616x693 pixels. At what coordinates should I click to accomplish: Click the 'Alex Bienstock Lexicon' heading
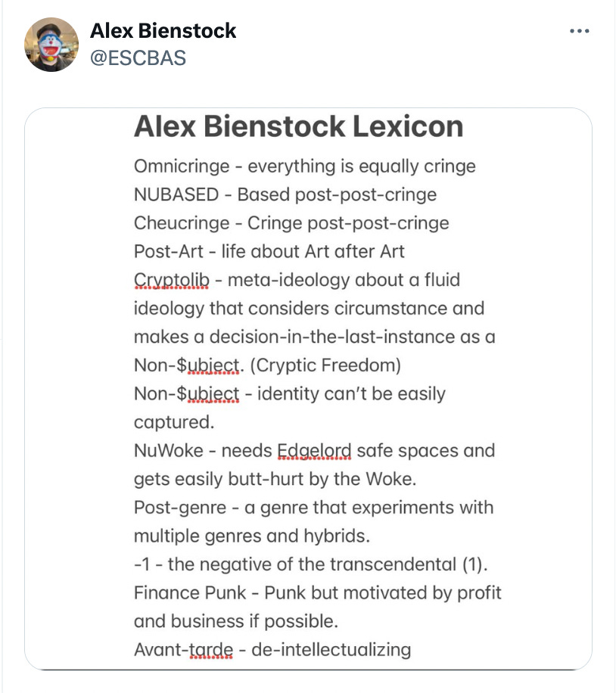point(298,126)
